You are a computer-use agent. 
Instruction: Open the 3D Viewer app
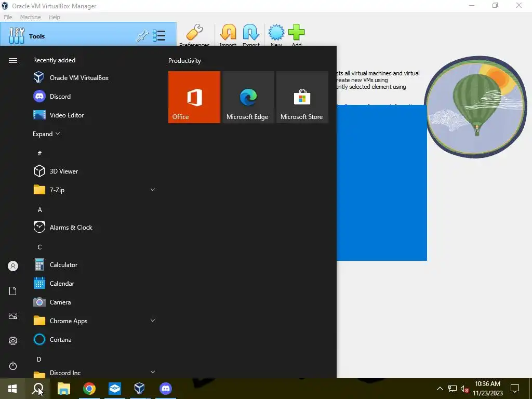pyautogui.click(x=94, y=171)
